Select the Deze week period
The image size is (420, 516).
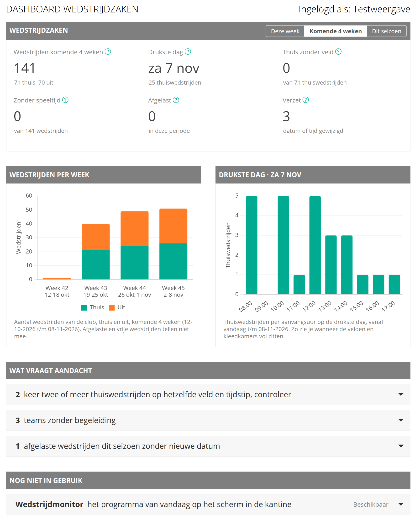click(x=285, y=31)
